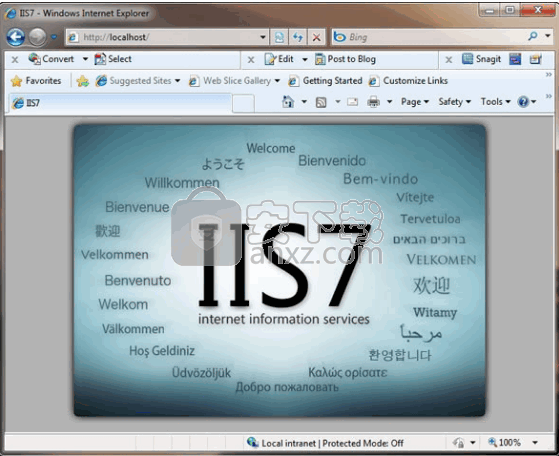Viewport: 559px width, 456px height.
Task: Open the Tools menu
Action: coord(496,102)
